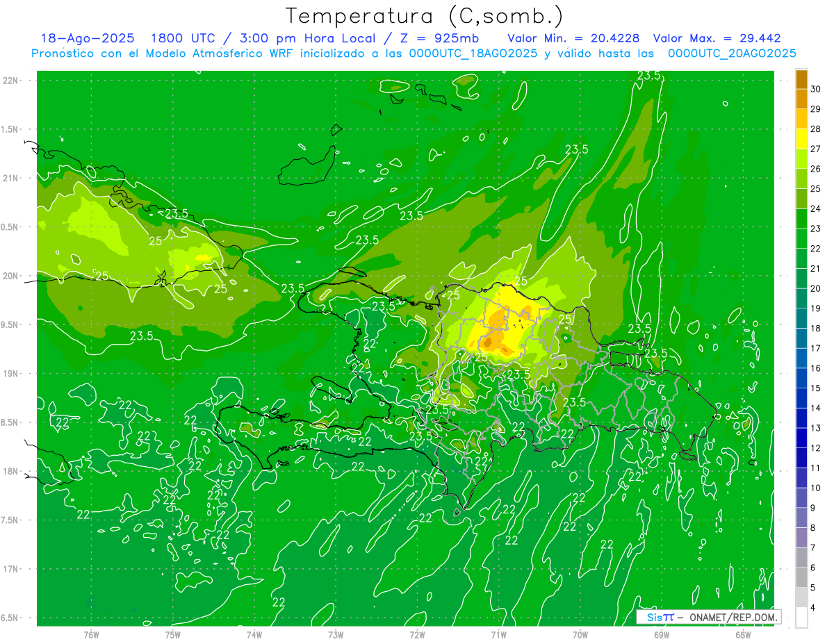Click the legend value label 8
834x644 pixels.
[x=813, y=528]
